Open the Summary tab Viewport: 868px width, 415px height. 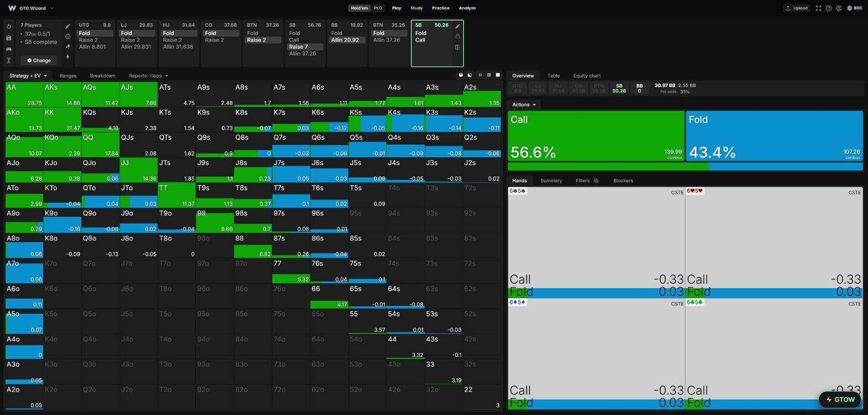(x=551, y=181)
